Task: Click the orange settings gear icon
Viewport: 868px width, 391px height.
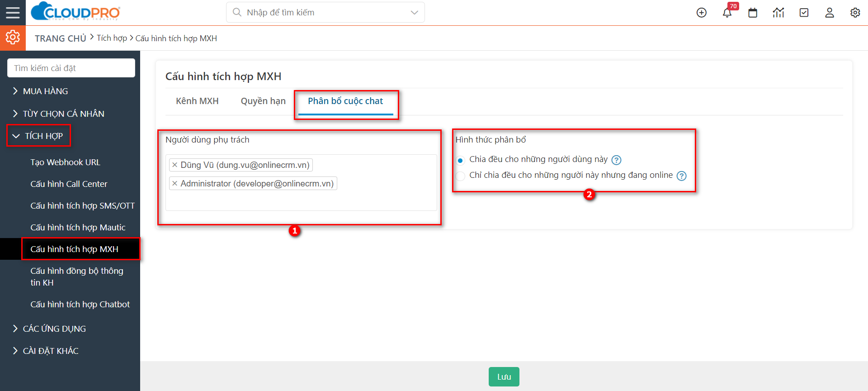Action: (x=13, y=38)
